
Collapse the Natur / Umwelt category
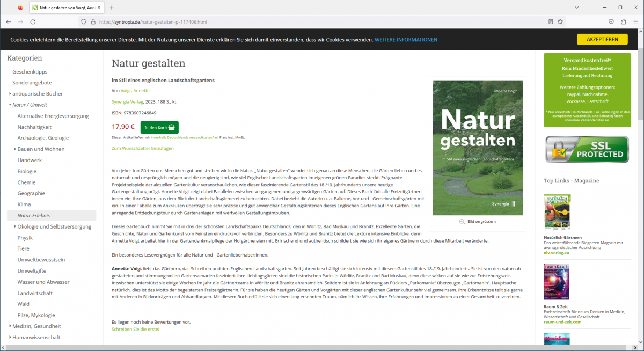10,105
